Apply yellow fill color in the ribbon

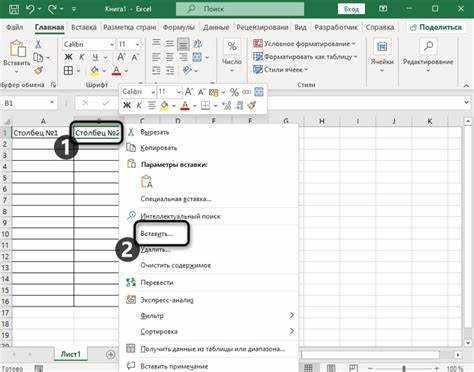[95, 70]
